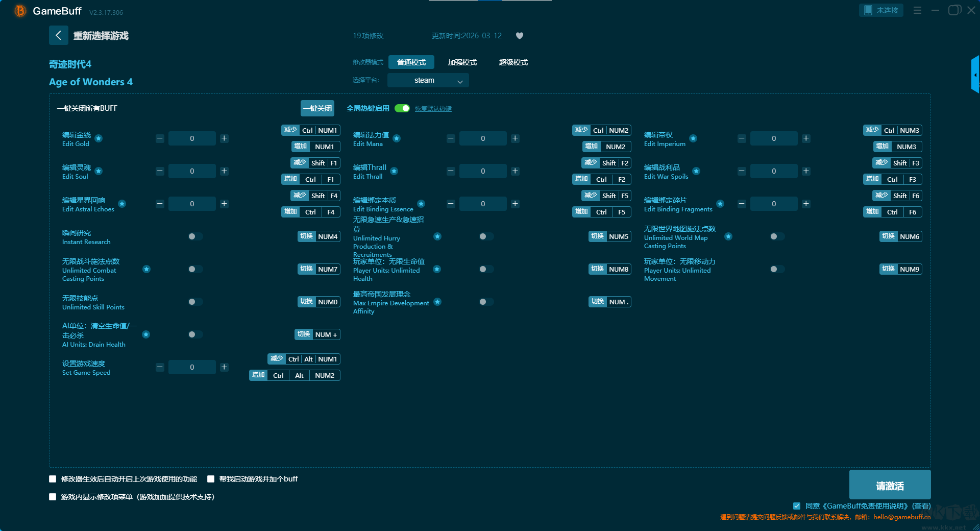This screenshot has width=980, height=531.
Task: Increase the Edit Soul value with plus
Action: click(224, 171)
